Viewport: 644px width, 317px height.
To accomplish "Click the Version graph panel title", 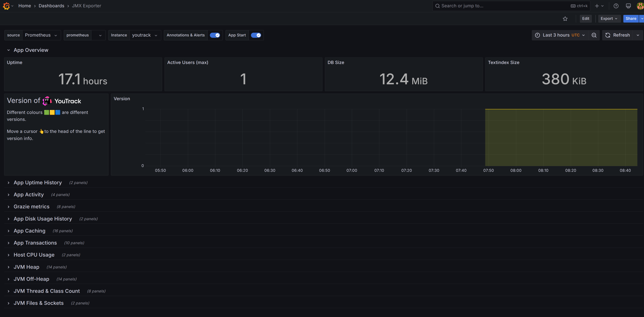I will 122,99.
